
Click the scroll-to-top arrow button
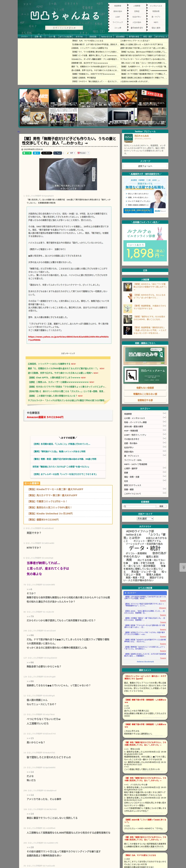pyautogui.click(x=183, y=567)
